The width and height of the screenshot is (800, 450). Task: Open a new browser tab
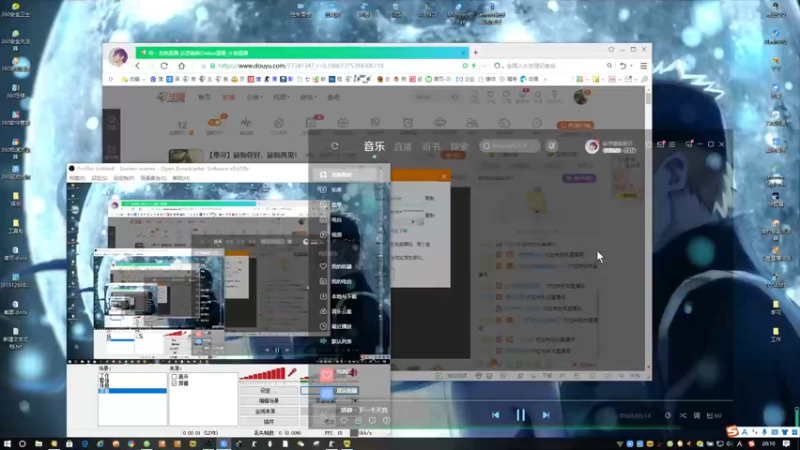point(476,53)
